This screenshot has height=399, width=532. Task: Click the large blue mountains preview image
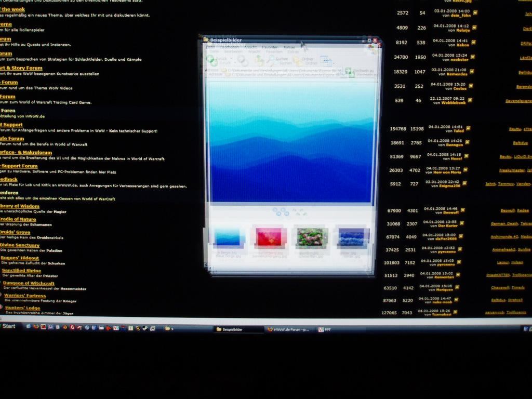291,142
